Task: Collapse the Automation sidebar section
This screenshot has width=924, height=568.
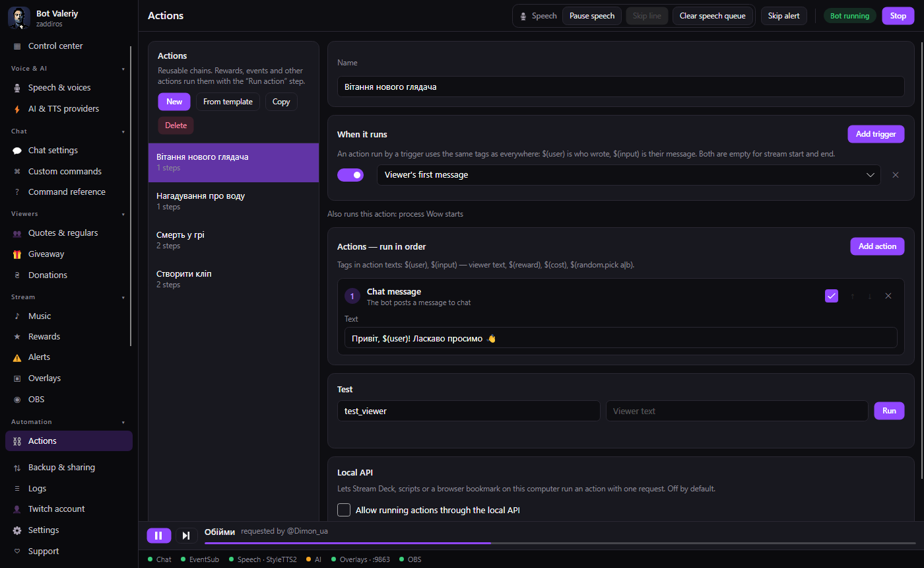Action: coord(123,422)
